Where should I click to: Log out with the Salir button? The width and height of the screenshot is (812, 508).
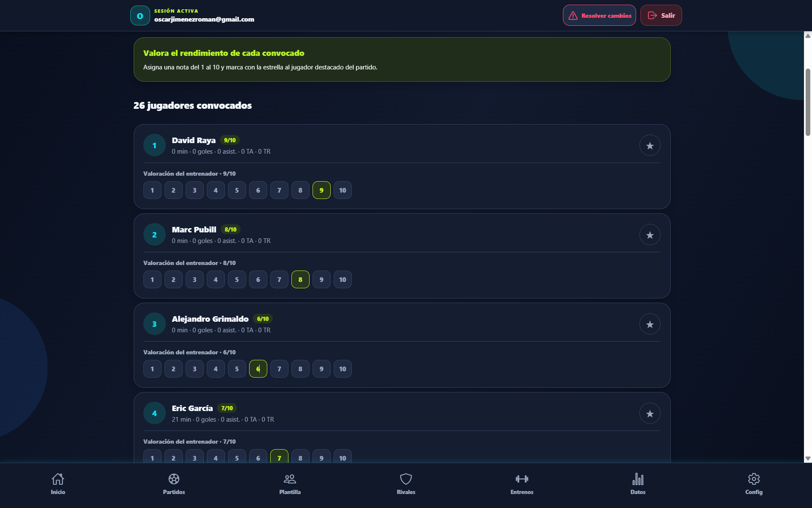pos(661,16)
